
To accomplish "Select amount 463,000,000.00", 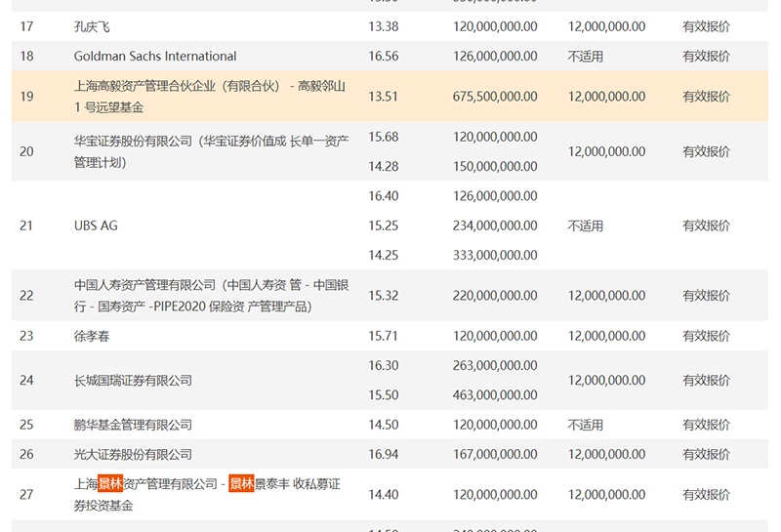I will pos(495,395).
